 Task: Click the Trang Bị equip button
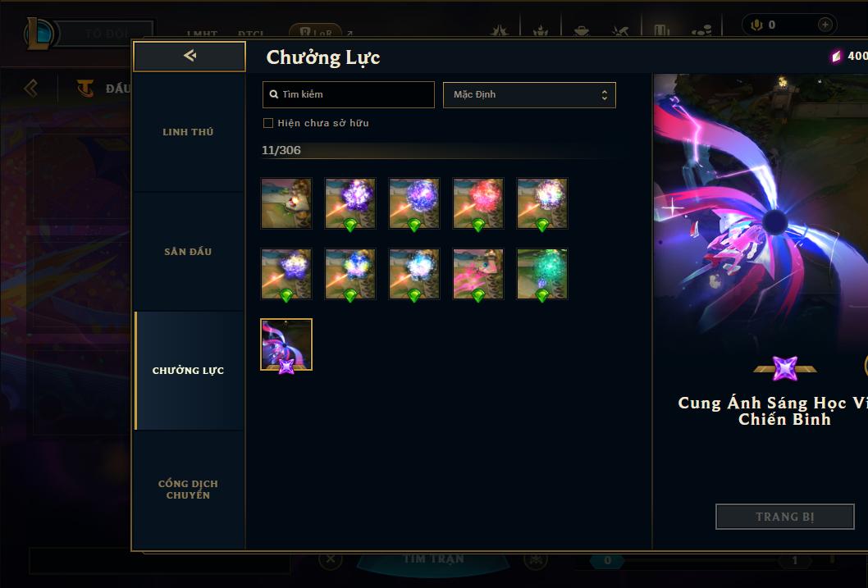785,517
